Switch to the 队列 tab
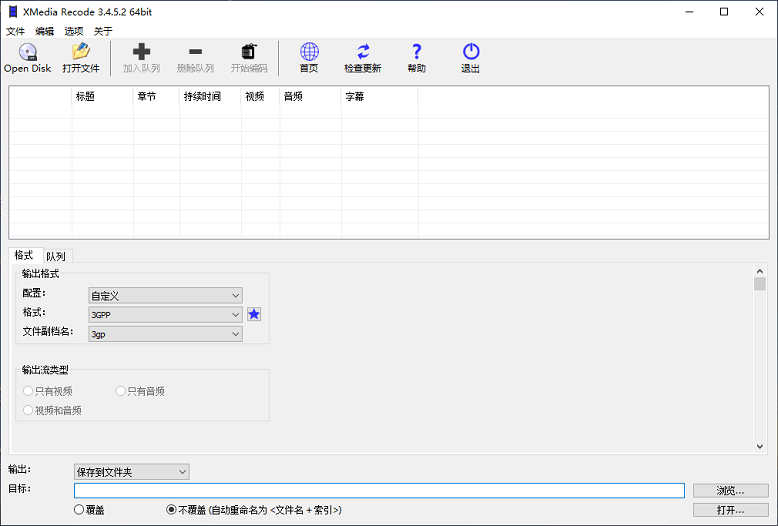This screenshot has width=778, height=526. coord(56,256)
